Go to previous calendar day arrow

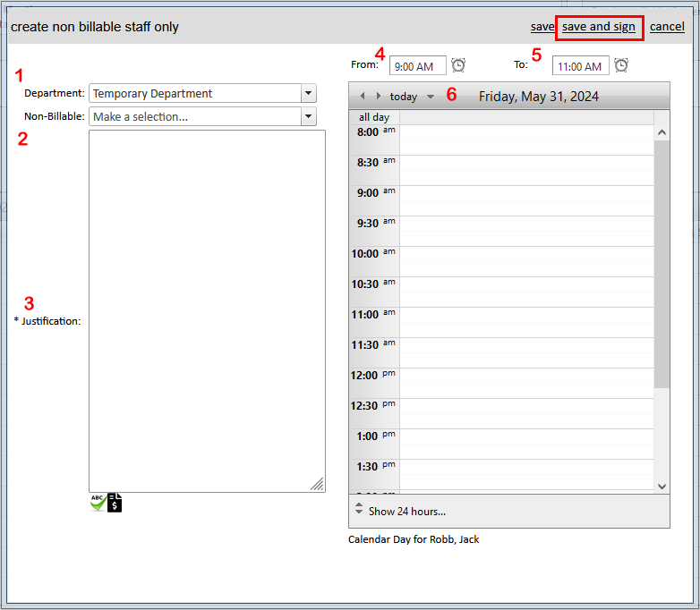click(x=363, y=96)
